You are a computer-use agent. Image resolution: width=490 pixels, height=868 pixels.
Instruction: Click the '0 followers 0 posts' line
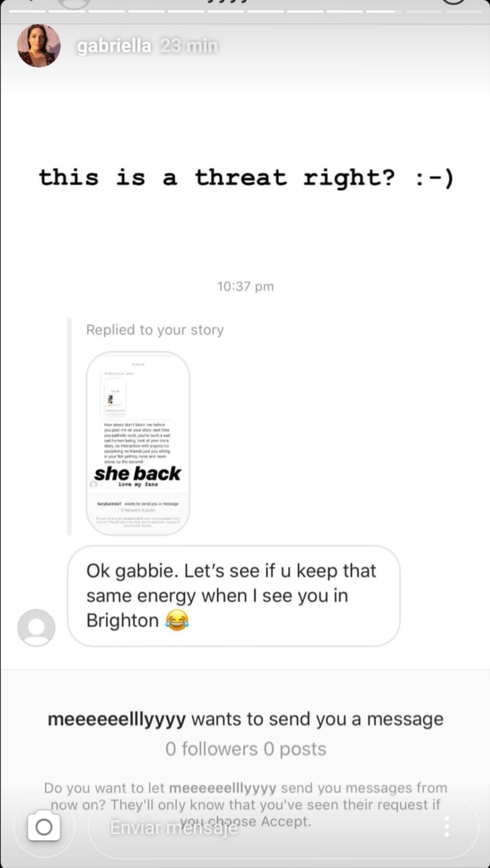(246, 749)
